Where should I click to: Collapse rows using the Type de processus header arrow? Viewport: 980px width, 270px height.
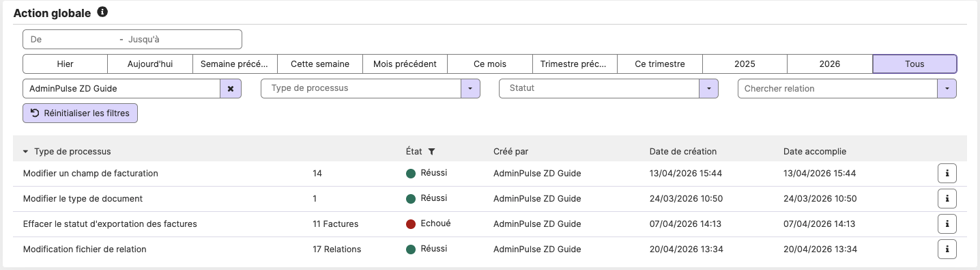coord(26,152)
